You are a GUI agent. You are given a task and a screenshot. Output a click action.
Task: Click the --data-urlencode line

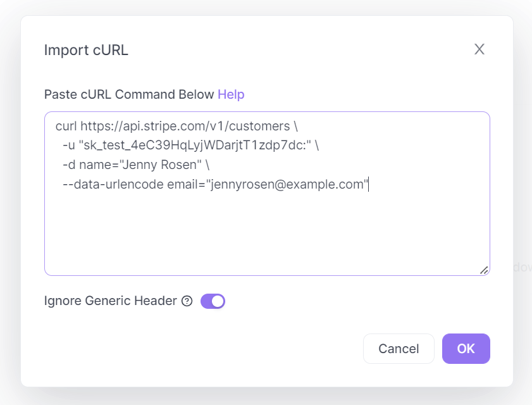tap(114, 185)
